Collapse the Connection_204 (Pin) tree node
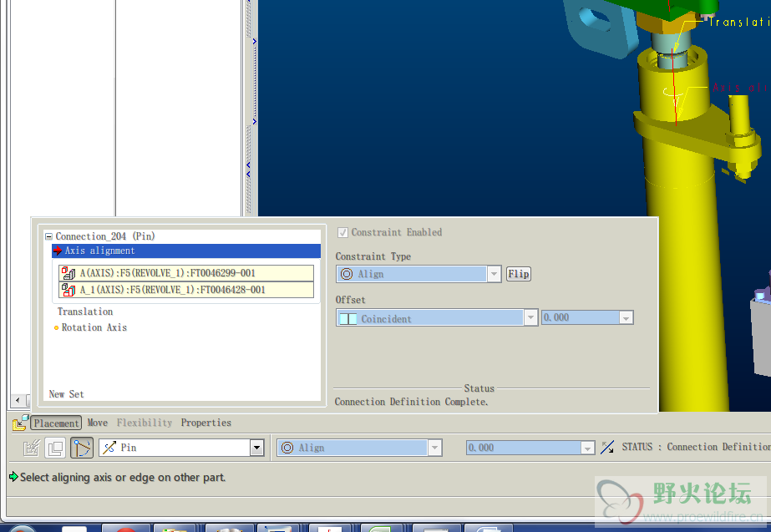Image resolution: width=771 pixels, height=532 pixels. pyautogui.click(x=48, y=236)
